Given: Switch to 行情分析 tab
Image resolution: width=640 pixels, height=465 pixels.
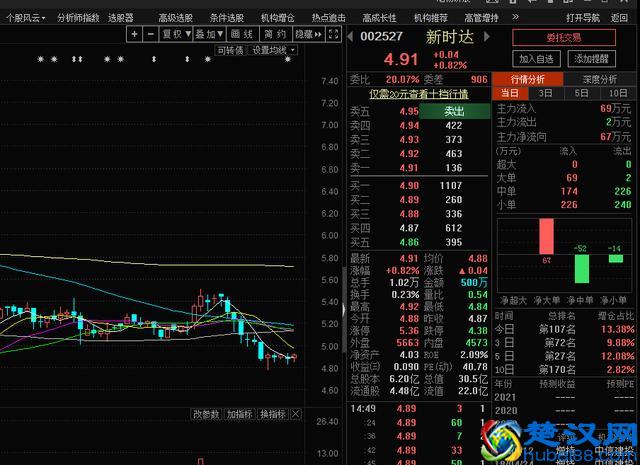Looking at the screenshot, I should [528, 79].
